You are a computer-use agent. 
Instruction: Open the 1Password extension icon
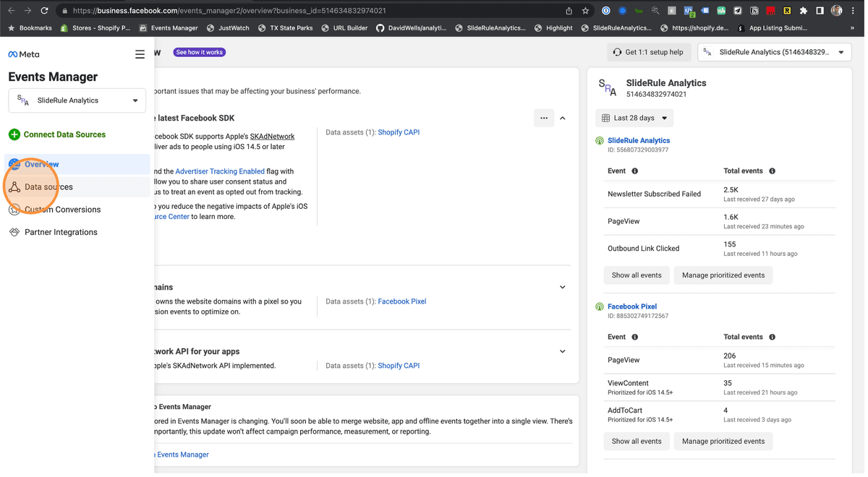coord(606,11)
